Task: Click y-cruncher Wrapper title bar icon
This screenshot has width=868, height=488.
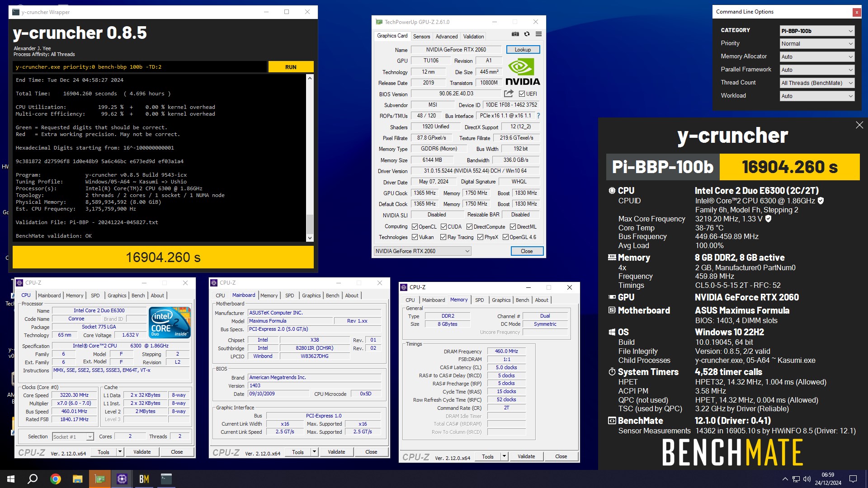Action: [16, 12]
